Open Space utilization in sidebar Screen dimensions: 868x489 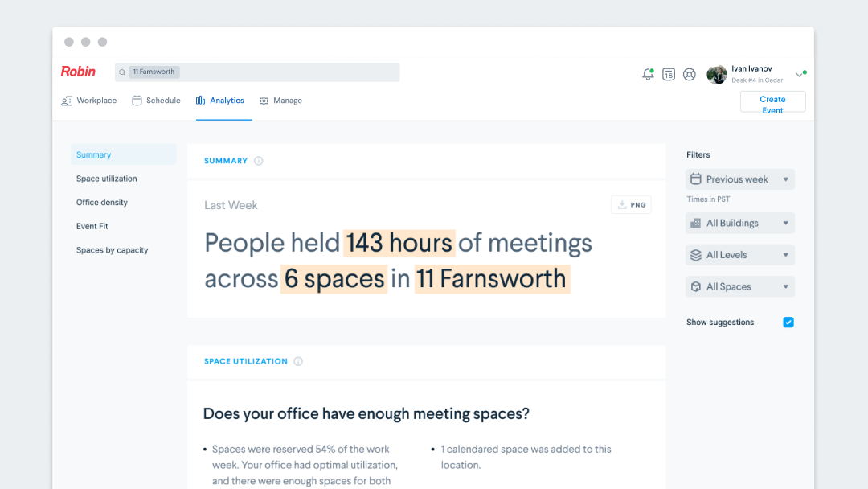tap(106, 179)
